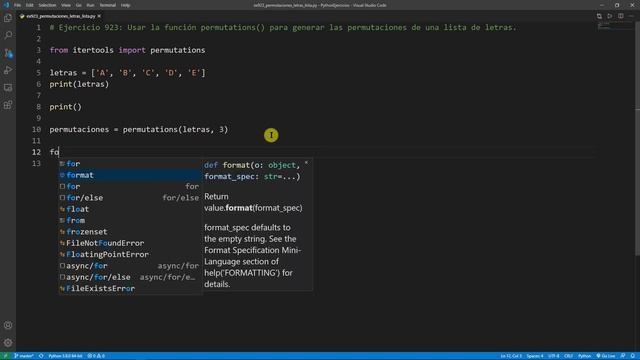Open the Selection menu
Screen dimensions: 640x360
47,5
